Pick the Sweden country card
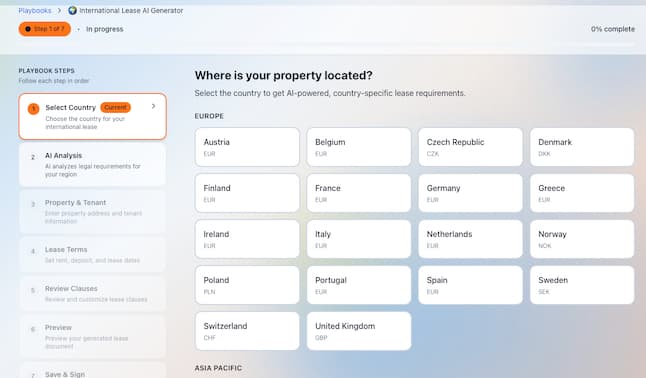The image size is (646, 378). pyautogui.click(x=582, y=285)
